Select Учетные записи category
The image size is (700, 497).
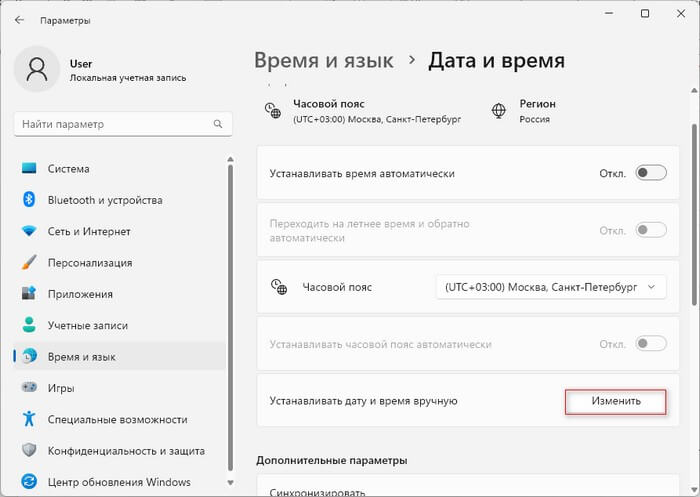point(119,325)
